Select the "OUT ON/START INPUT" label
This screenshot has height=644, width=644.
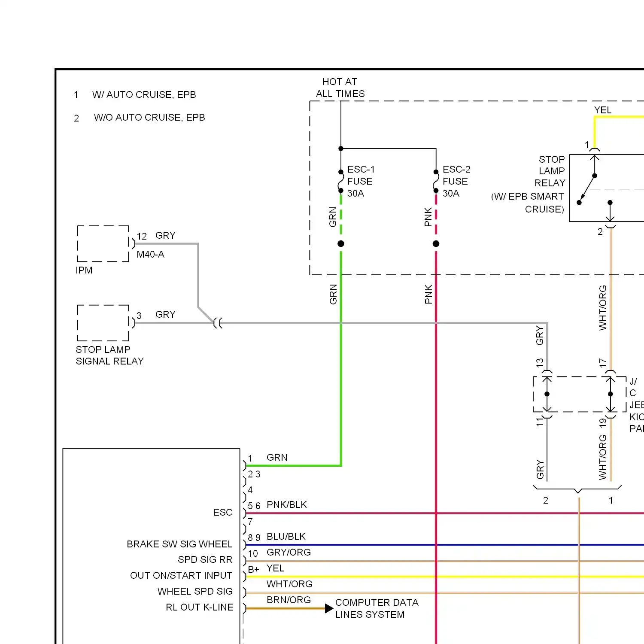(x=181, y=575)
